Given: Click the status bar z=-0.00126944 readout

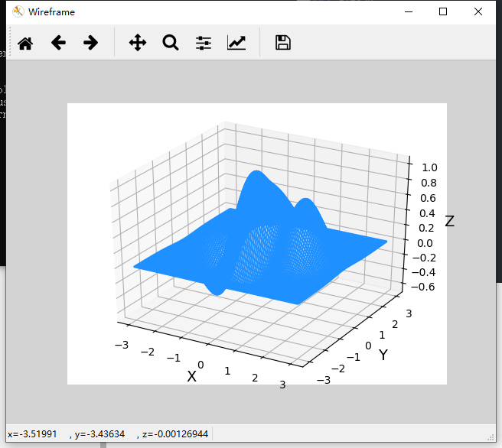Looking at the screenshot, I should [175, 434].
